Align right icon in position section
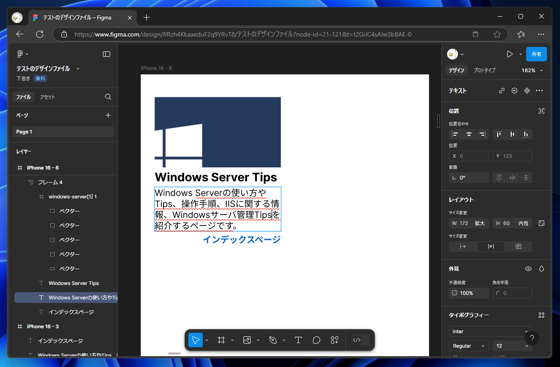 click(x=482, y=134)
